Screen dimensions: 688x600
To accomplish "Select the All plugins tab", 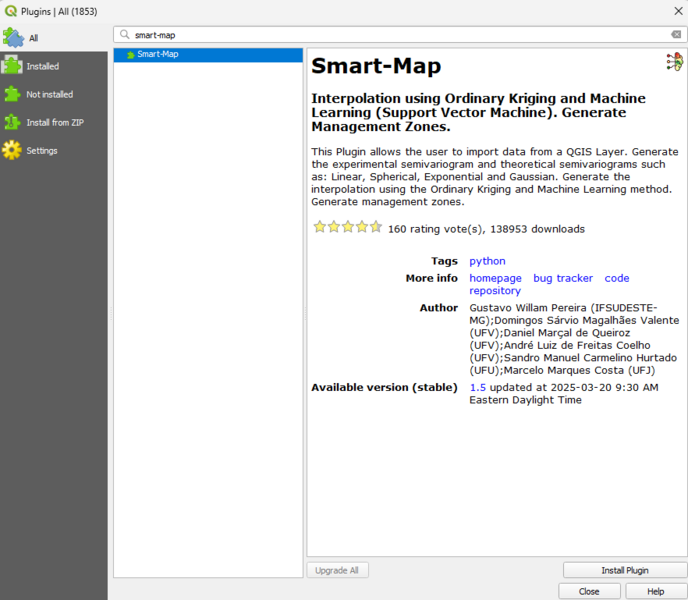I will coord(33,38).
